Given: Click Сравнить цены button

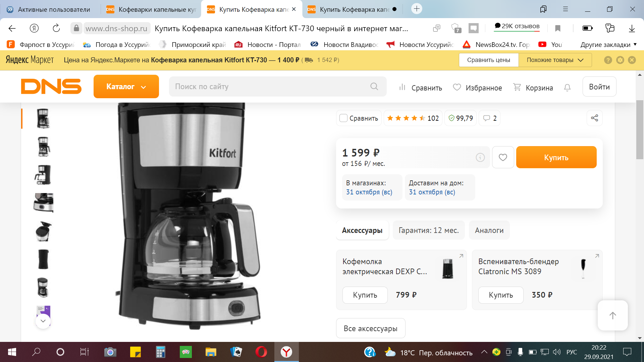Looking at the screenshot, I should 489,60.
